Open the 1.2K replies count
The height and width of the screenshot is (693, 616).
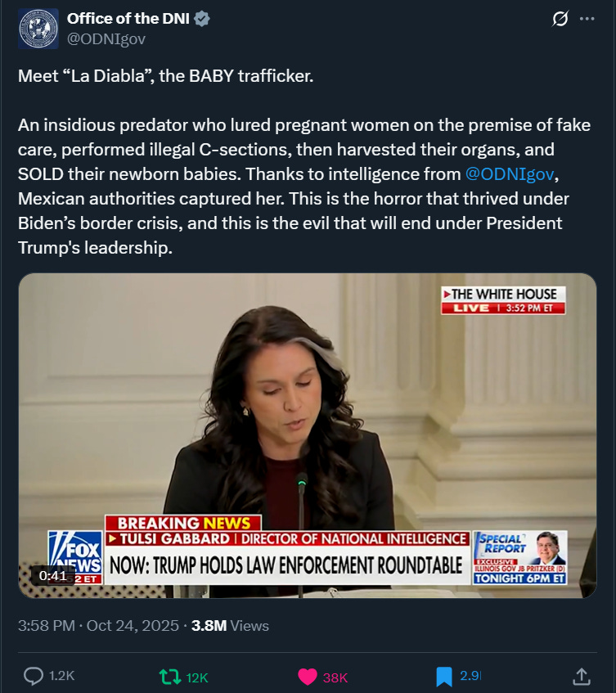[62, 676]
